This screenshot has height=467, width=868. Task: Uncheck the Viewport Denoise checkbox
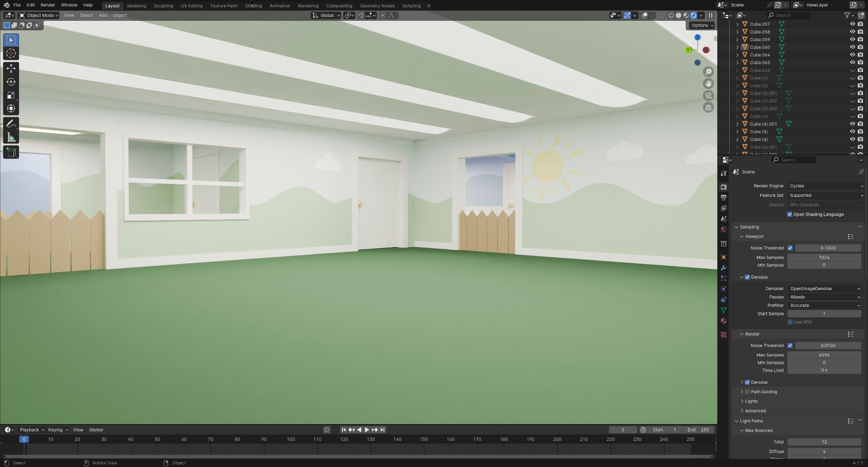pos(747,277)
